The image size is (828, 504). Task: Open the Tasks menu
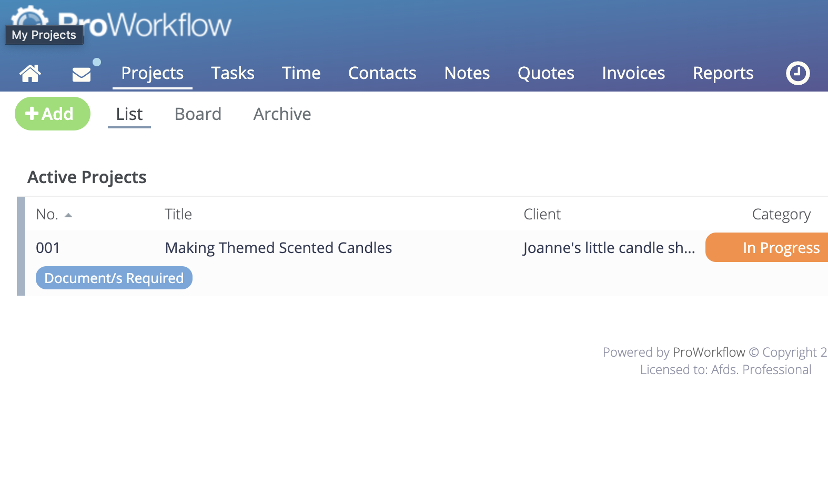click(x=233, y=73)
